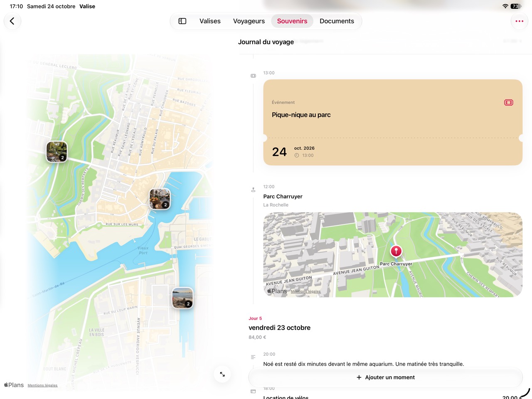
Task: Select the location timeline icon beside 12:00
Action: point(253,190)
